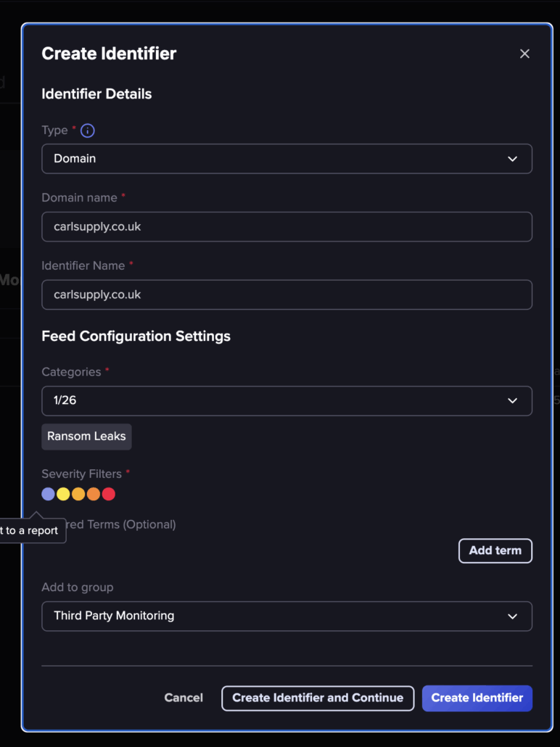560x747 pixels.
Task: Select the amber third severity dot
Action: click(78, 494)
